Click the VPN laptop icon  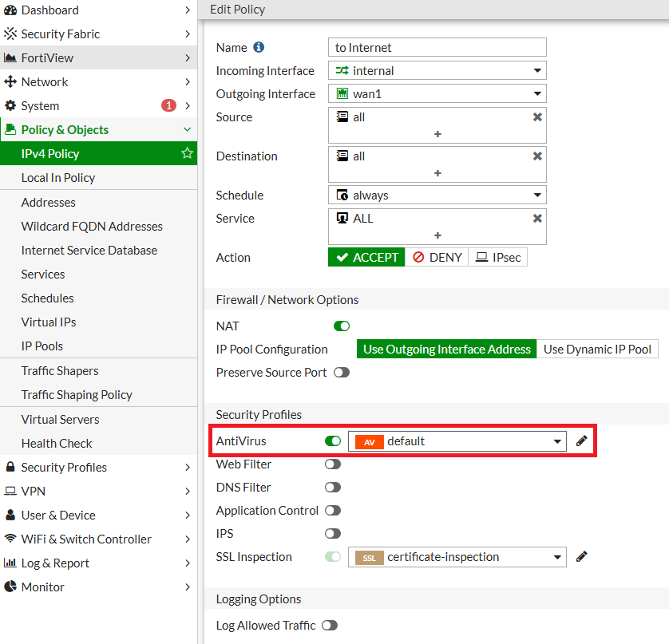[x=10, y=491]
